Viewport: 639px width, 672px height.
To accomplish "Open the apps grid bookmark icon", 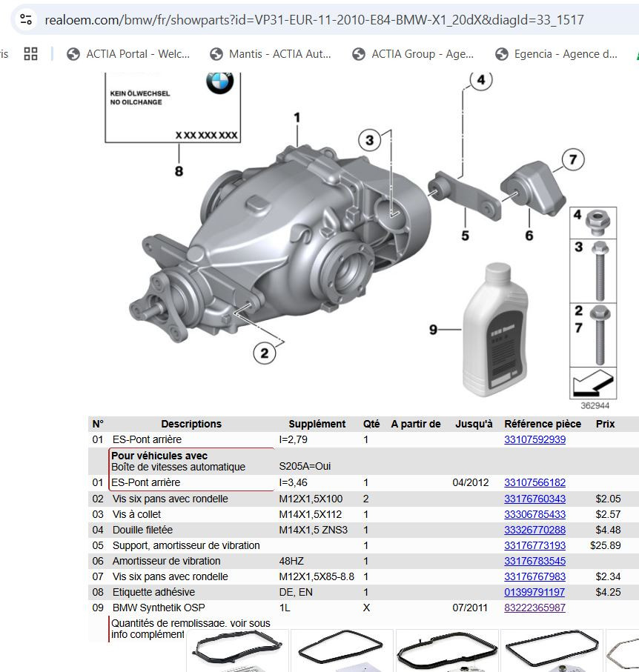I will (30, 53).
